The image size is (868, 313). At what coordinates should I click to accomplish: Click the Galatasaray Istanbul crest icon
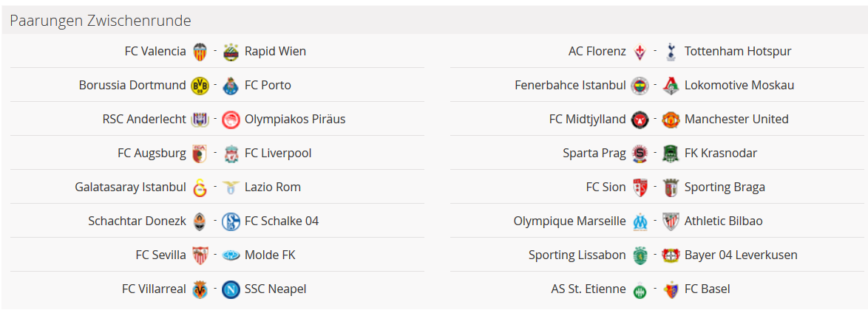[200, 188]
